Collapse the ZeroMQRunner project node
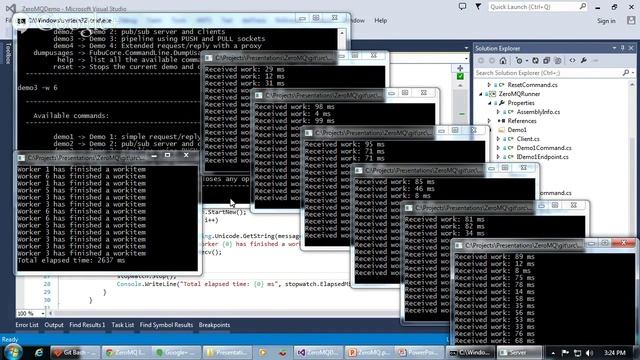The width and height of the screenshot is (640, 360). click(x=481, y=94)
